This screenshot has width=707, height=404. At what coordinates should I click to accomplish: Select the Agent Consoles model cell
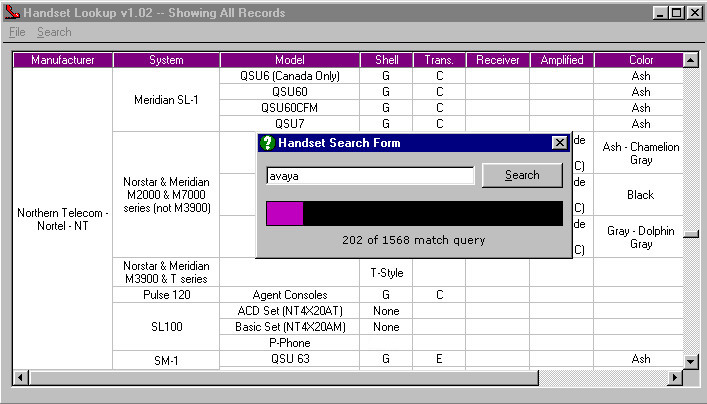pos(290,295)
